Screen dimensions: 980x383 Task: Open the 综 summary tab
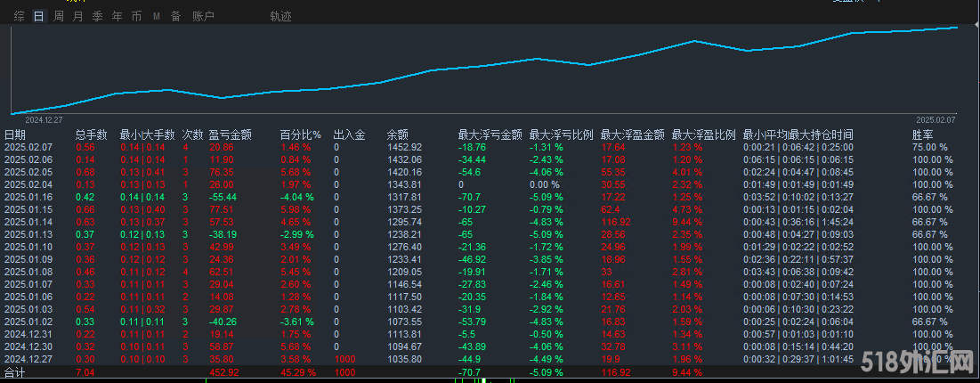[x=20, y=16]
